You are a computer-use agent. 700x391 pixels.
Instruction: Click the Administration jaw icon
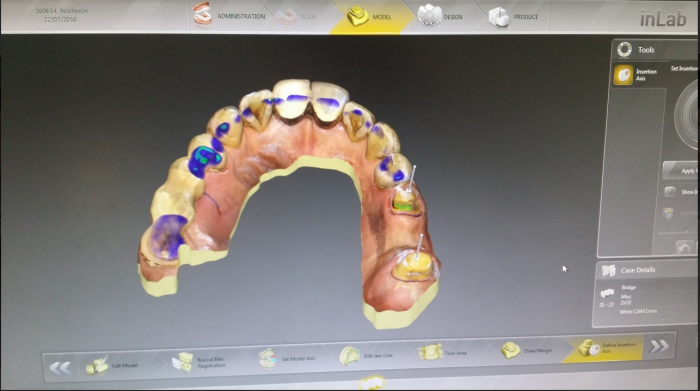[203, 13]
